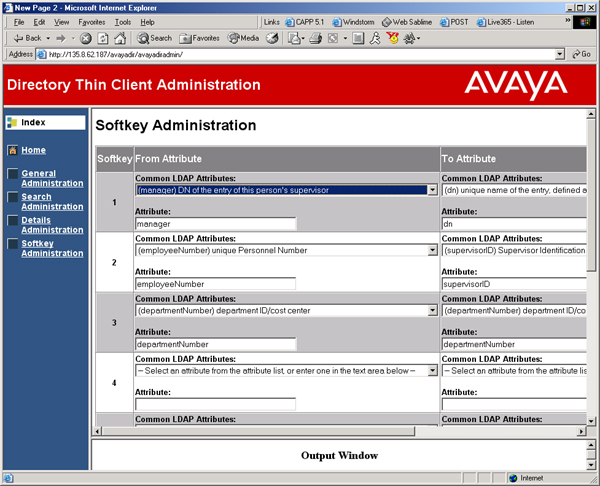Click the main frame horizontal scrollbar thumb
Viewport: 600px width, 486px height.
258,431
